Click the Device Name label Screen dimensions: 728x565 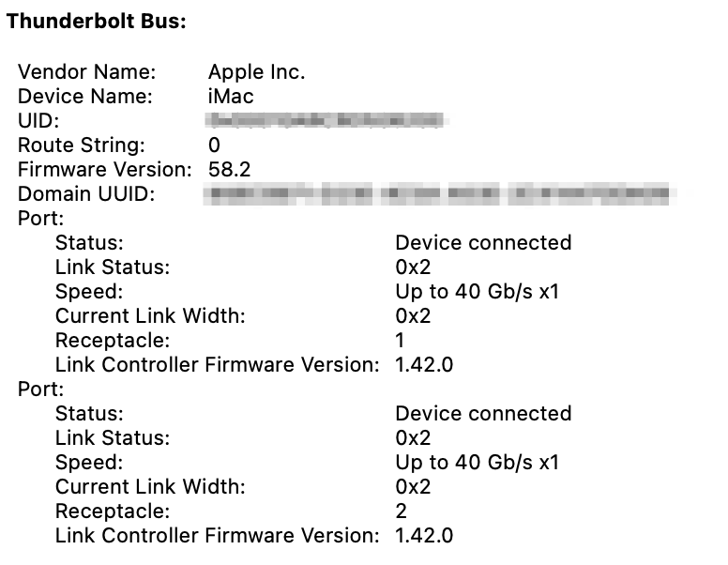point(85,96)
